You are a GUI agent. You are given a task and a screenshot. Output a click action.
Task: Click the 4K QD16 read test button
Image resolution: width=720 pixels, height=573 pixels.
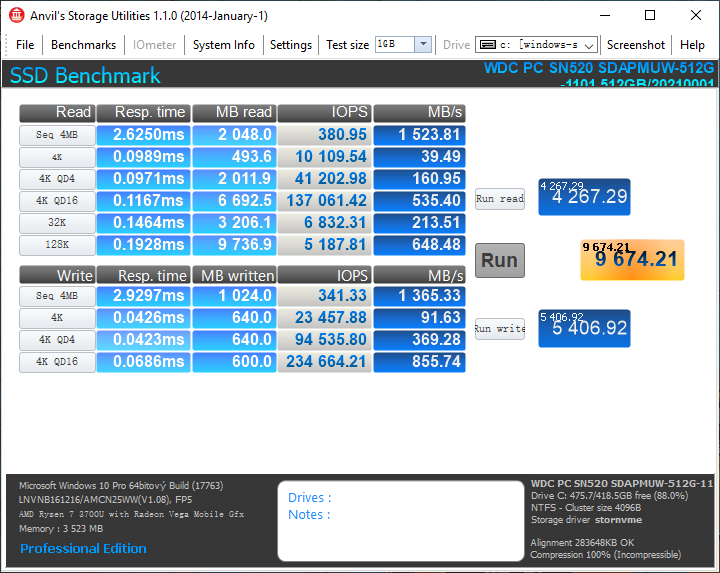coord(57,201)
